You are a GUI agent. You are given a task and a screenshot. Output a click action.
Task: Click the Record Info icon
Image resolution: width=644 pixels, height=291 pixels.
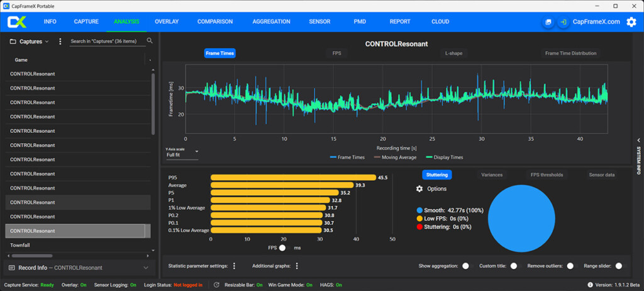(11, 268)
